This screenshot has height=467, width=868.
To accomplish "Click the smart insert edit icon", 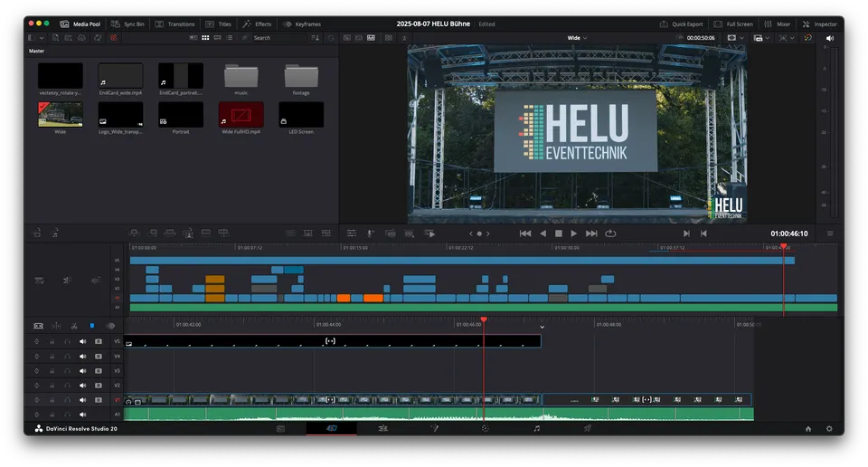I will tap(134, 233).
